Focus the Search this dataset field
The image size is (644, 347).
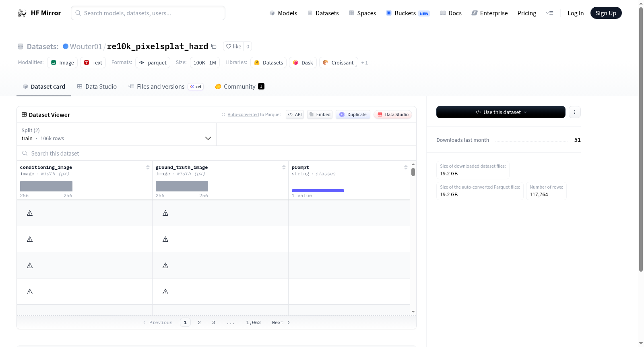[x=217, y=153]
